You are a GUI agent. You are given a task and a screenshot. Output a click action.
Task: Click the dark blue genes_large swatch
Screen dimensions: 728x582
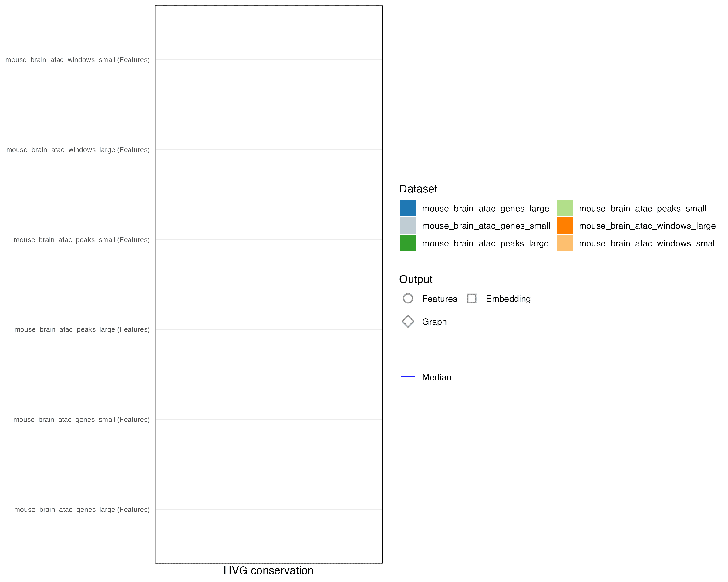coord(408,208)
